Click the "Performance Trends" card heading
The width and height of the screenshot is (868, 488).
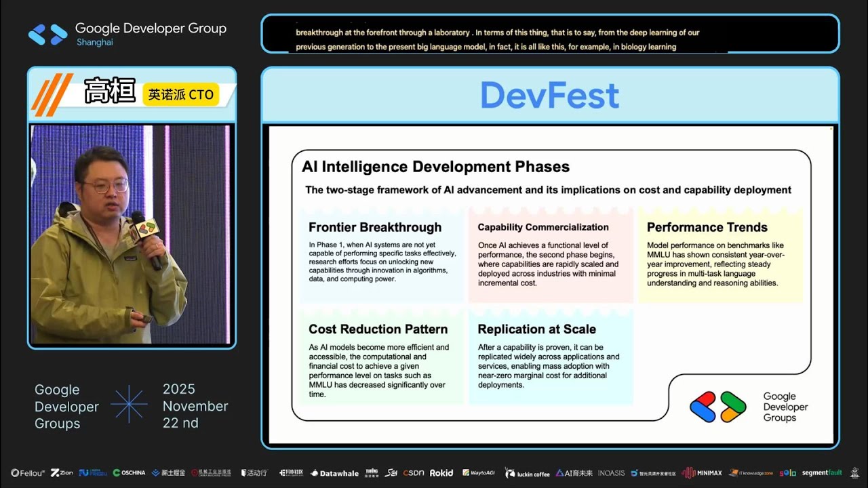point(707,227)
